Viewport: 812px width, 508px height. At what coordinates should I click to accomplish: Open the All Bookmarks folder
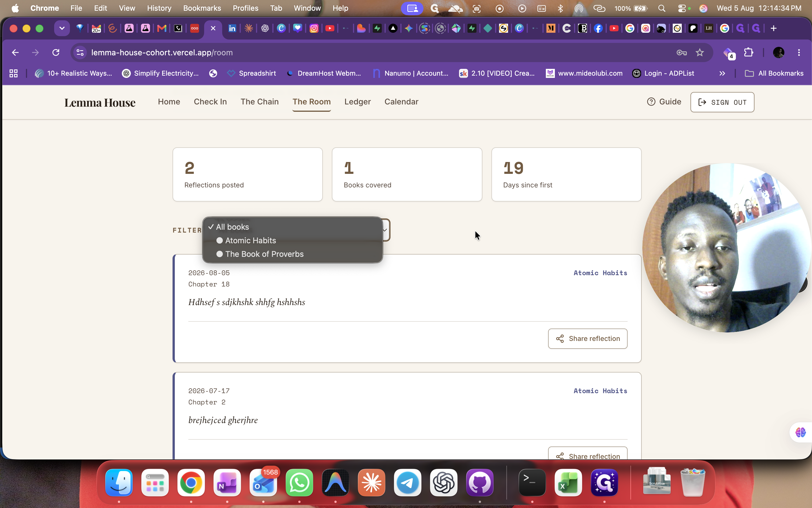point(774,73)
